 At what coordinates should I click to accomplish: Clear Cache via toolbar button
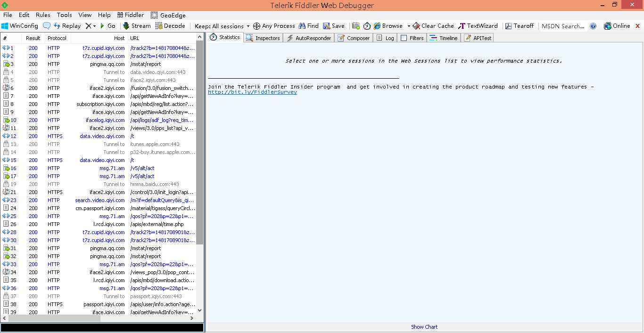[x=433, y=26]
